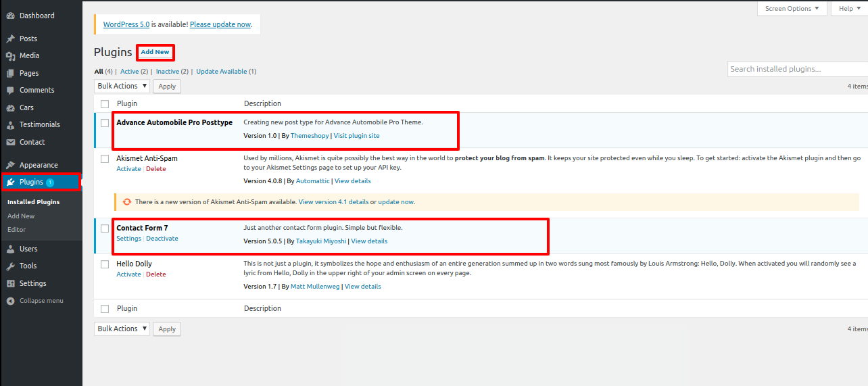
Task: Click the Add New plugin button
Action: [x=155, y=52]
